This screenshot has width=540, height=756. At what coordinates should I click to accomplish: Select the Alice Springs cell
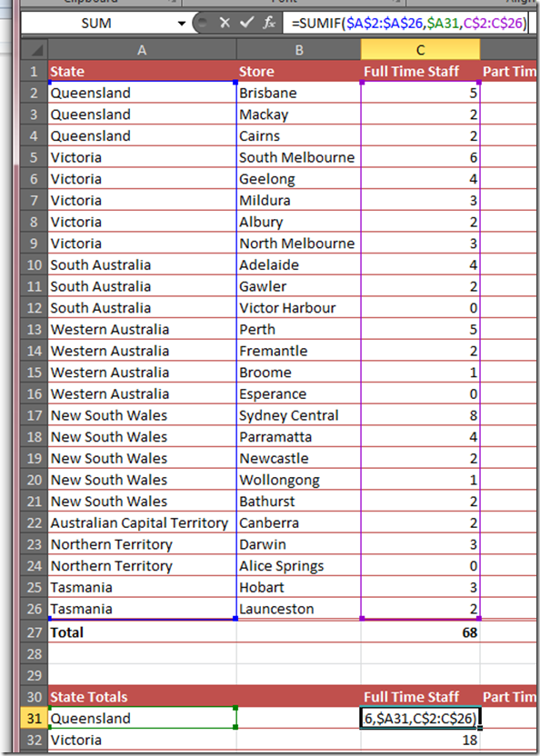click(x=299, y=566)
